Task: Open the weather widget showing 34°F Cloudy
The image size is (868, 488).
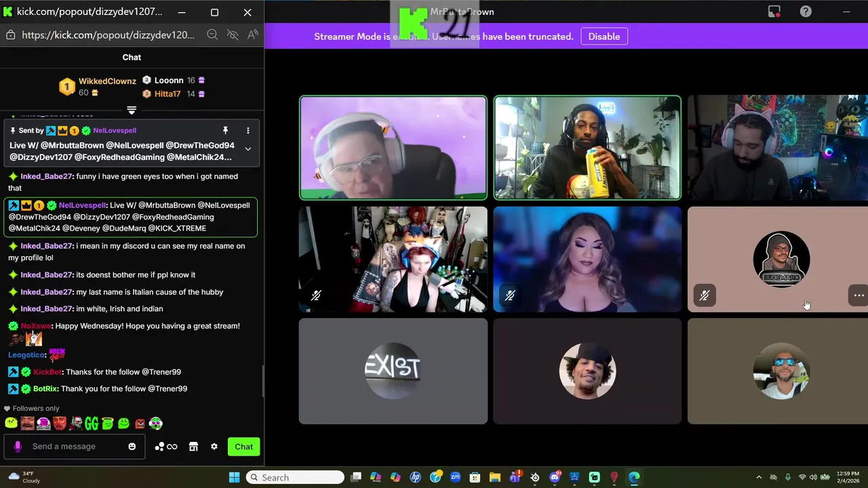Action: [x=24, y=477]
